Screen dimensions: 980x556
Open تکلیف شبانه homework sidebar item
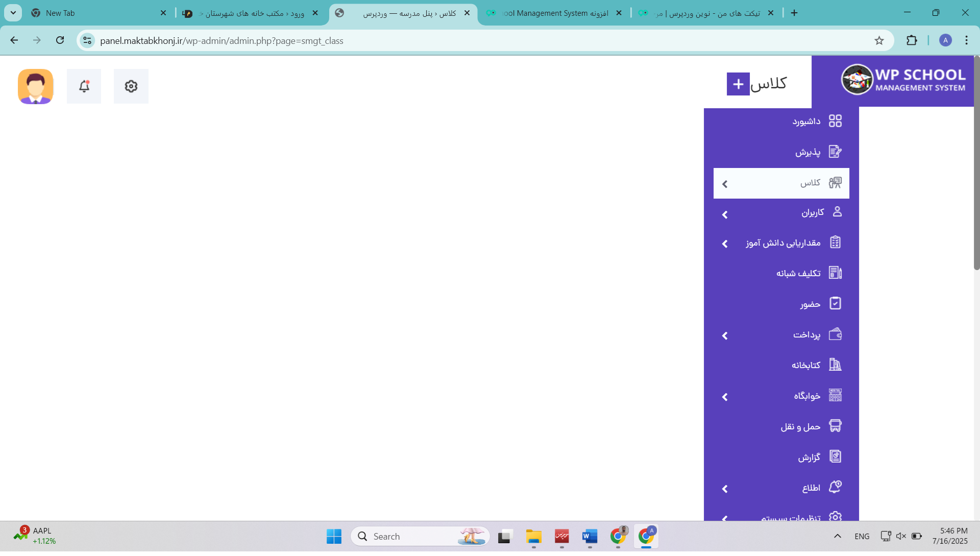(x=798, y=274)
